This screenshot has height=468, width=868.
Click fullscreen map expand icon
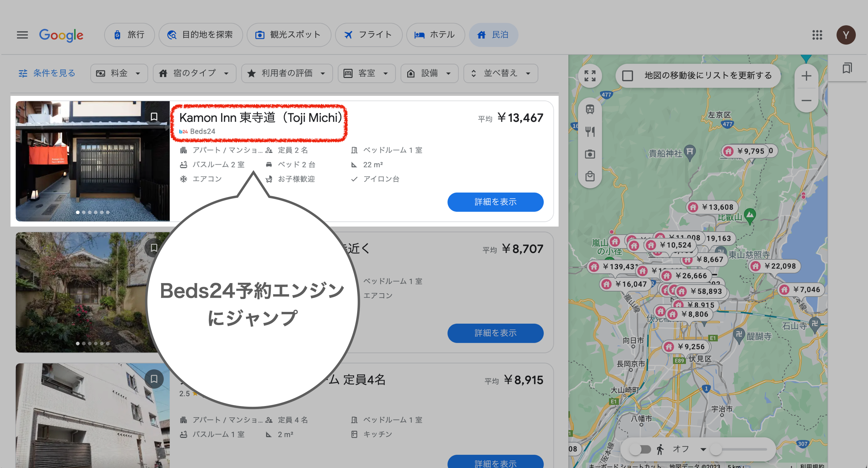(590, 76)
